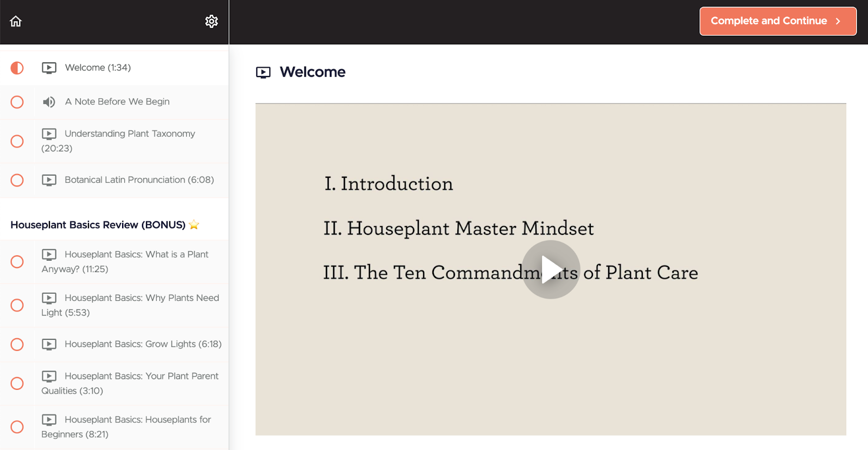Click the video icon beside Understanding Plant Taxonomy
This screenshot has width=868, height=450.
coord(49,134)
